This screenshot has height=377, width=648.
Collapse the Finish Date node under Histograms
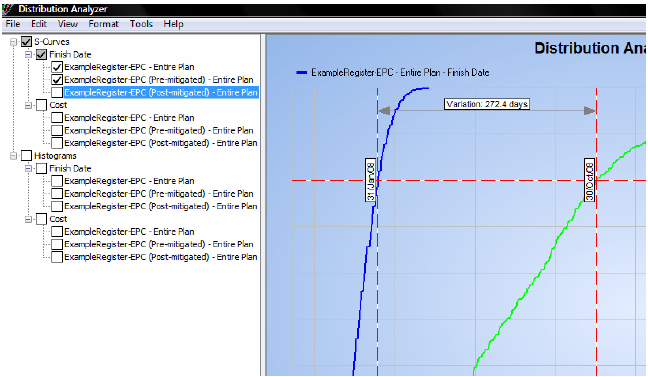tap(29, 168)
